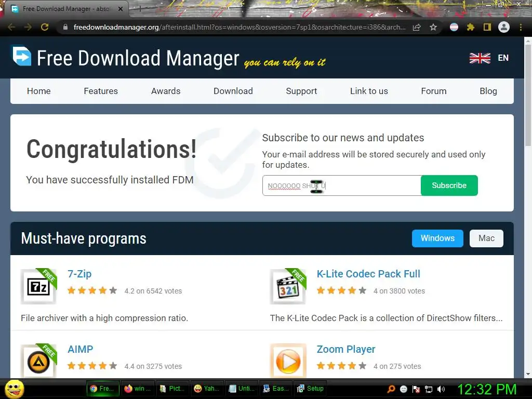Image resolution: width=532 pixels, height=399 pixels.
Task: Focus the email subscription input field
Action: [342, 185]
